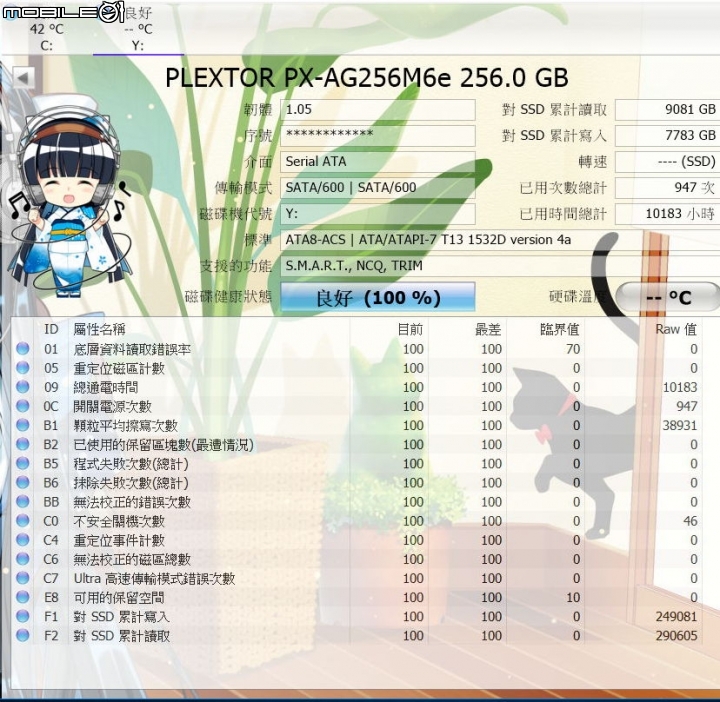Image resolution: width=720 pixels, height=702 pixels.
Task: Click total host reads value 9081 GB
Action: tap(667, 110)
